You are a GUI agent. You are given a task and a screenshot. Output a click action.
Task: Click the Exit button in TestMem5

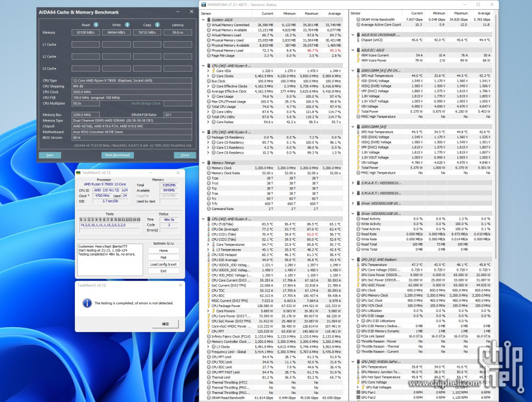pos(163,271)
